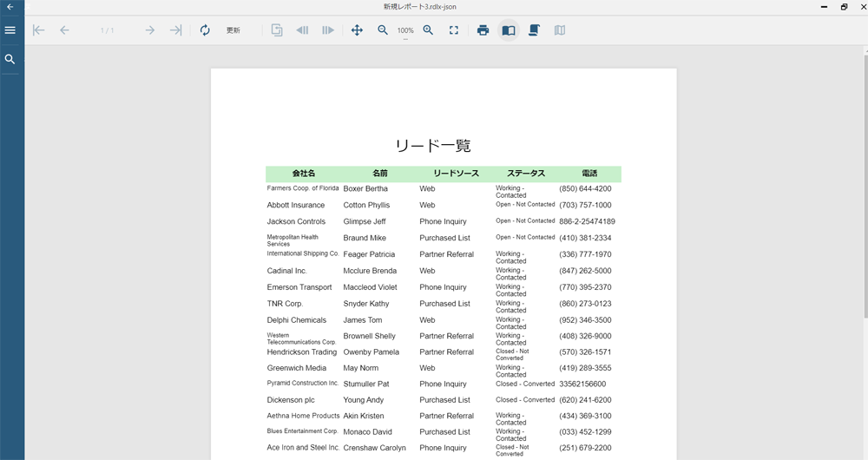Click the Emerson Transport cell
This screenshot has height=460, width=868.
[299, 287]
